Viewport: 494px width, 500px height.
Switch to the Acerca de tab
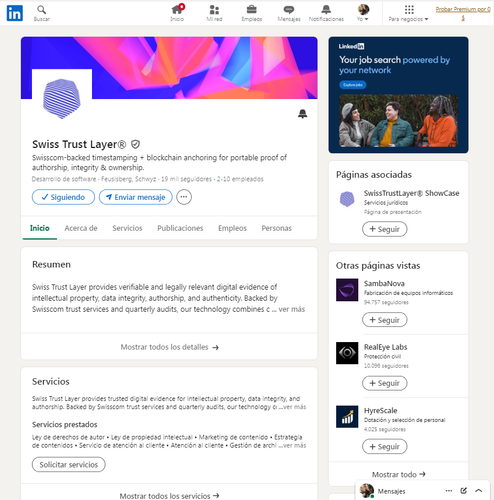(81, 228)
